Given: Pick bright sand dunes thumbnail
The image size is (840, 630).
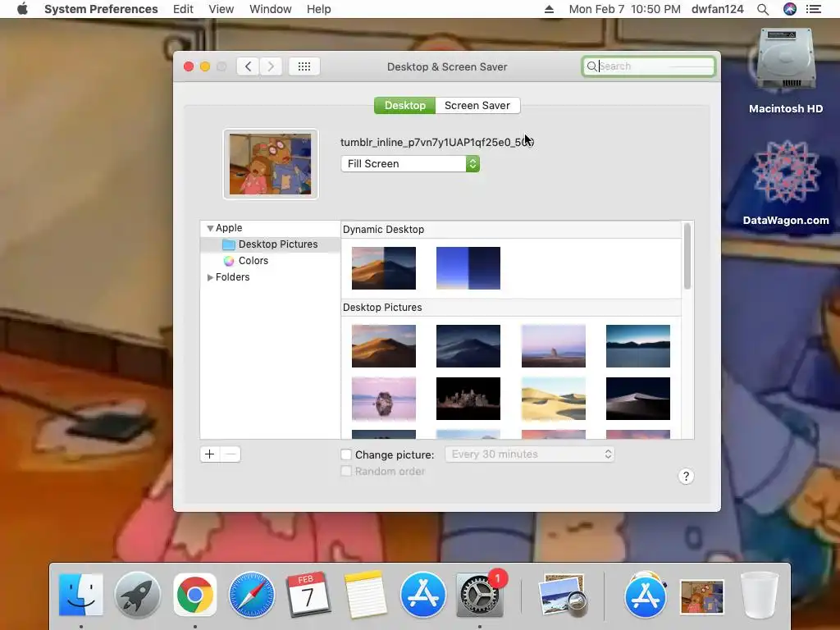Looking at the screenshot, I should click(554, 399).
